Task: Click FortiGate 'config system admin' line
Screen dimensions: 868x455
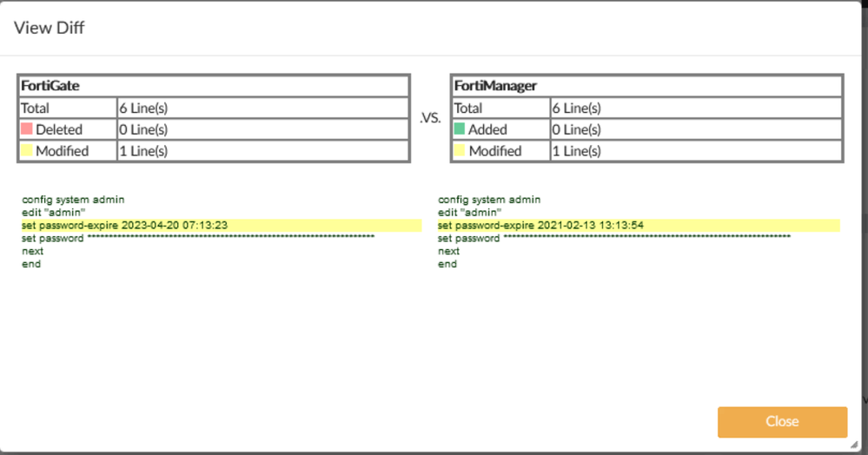Action: (73, 199)
